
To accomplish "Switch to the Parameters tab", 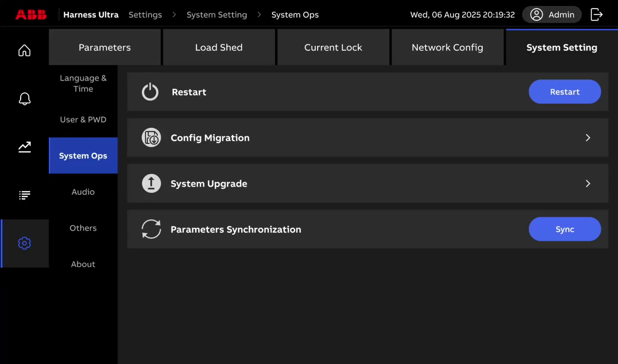I will 105,47.
